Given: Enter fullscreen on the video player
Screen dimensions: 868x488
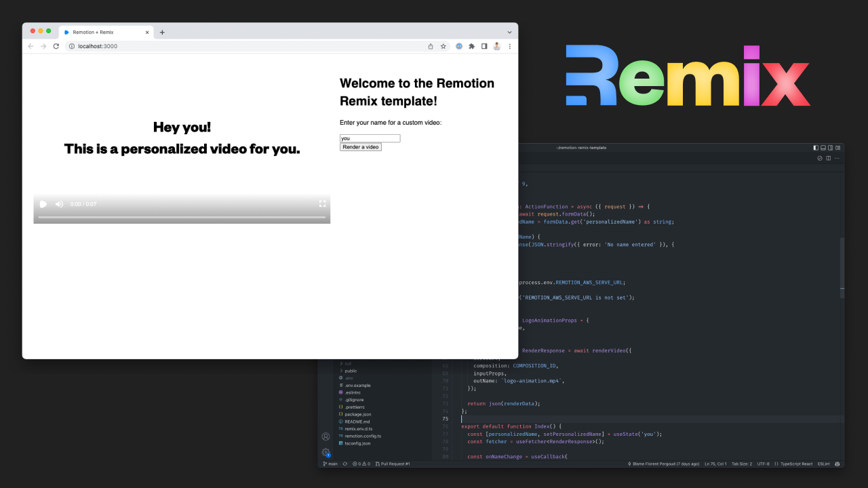Looking at the screenshot, I should click(323, 204).
